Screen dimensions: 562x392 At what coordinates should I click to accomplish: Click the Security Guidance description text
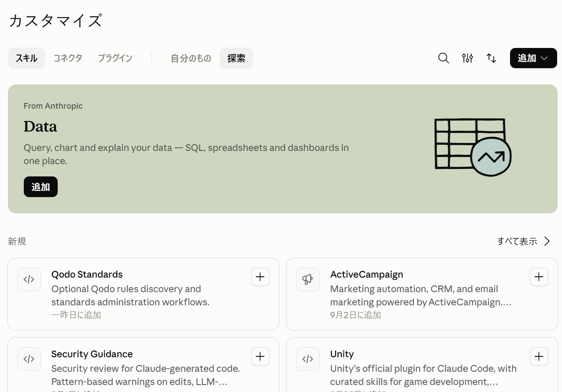(146, 375)
